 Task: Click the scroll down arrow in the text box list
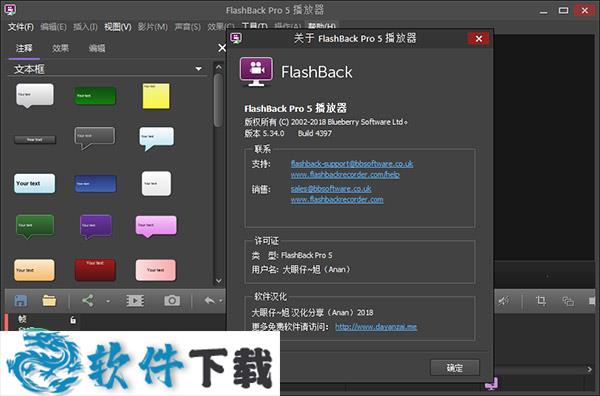pyautogui.click(x=218, y=281)
